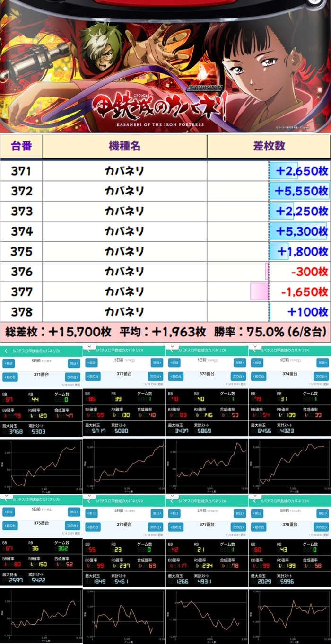Viewport: 331px width, 644px height.
Task: Click the 差枚数 column header
Action: point(269,146)
